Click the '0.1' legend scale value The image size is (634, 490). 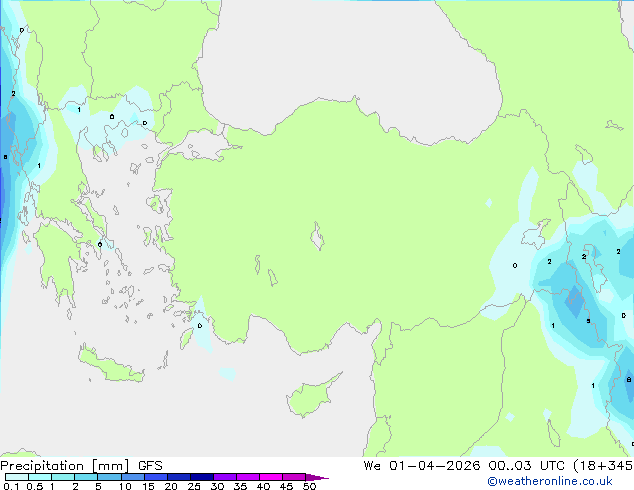11,486
